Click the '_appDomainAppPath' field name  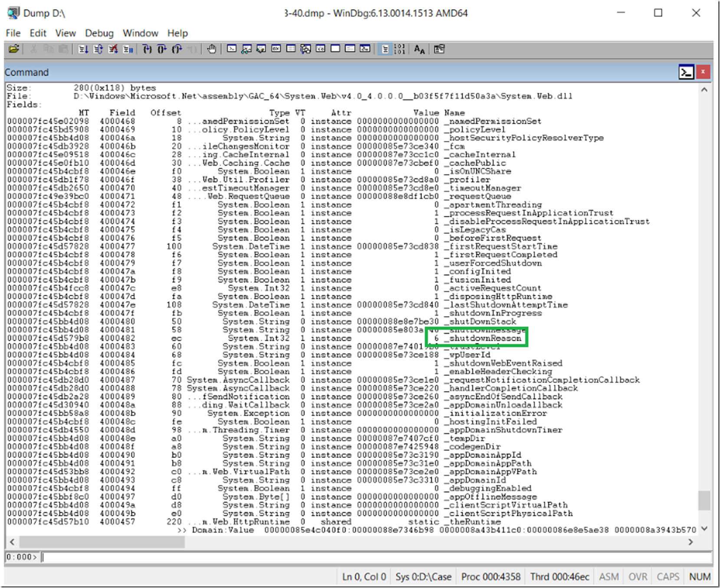pos(488,463)
